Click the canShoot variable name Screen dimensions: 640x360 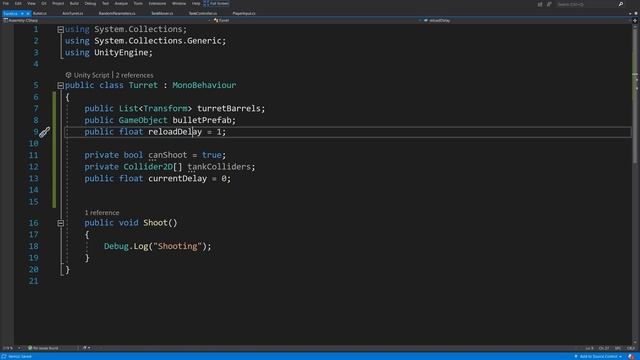click(x=167, y=155)
